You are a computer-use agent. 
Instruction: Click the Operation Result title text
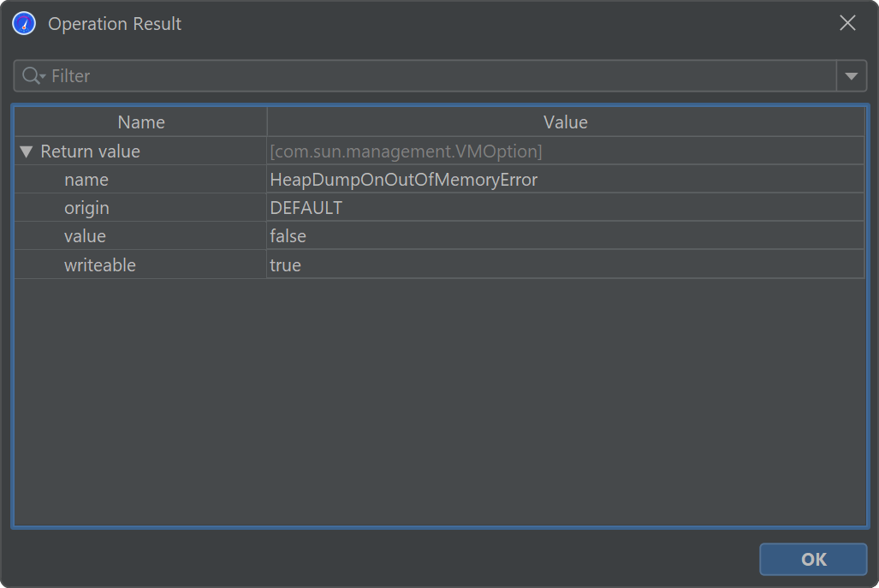tap(115, 24)
